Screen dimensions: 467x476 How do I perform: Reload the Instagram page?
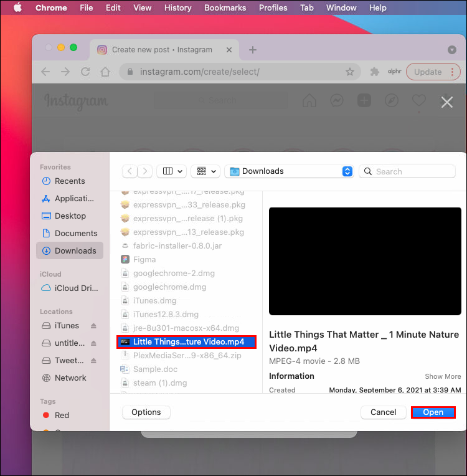(x=85, y=72)
